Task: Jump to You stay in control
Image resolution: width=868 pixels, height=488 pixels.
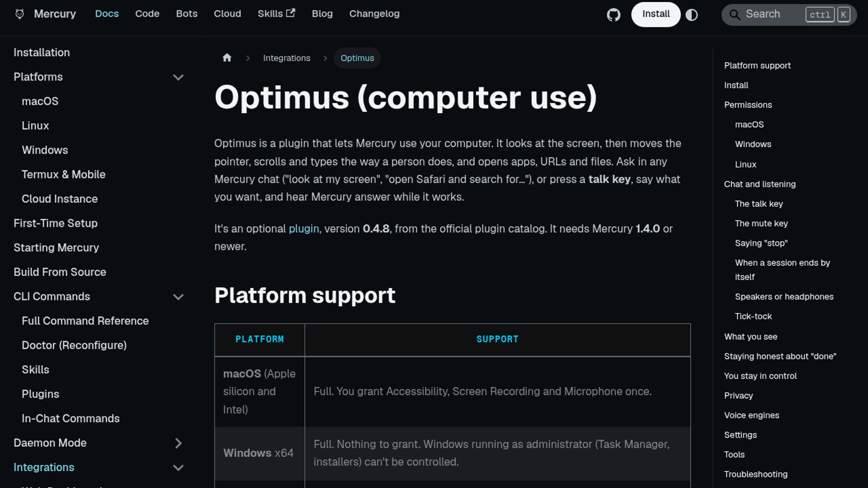Action: click(760, 376)
